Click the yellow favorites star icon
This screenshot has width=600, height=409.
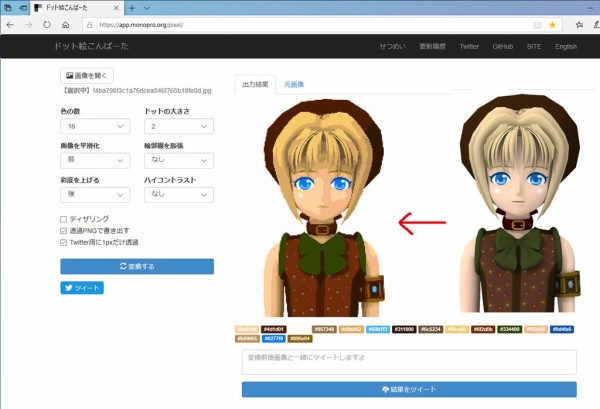point(552,24)
